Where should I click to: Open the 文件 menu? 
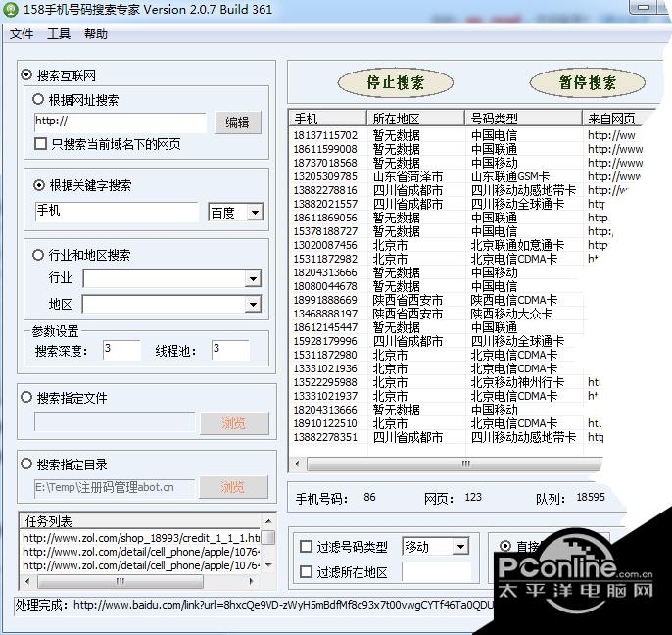click(x=22, y=34)
